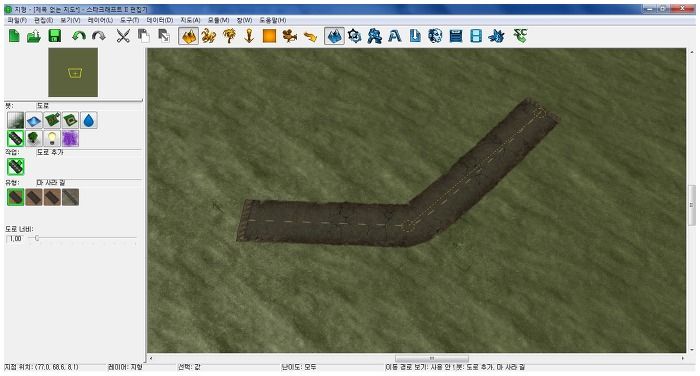This screenshot has height=376, width=700.
Task: Open a map using the green folder icon
Action: [34, 36]
